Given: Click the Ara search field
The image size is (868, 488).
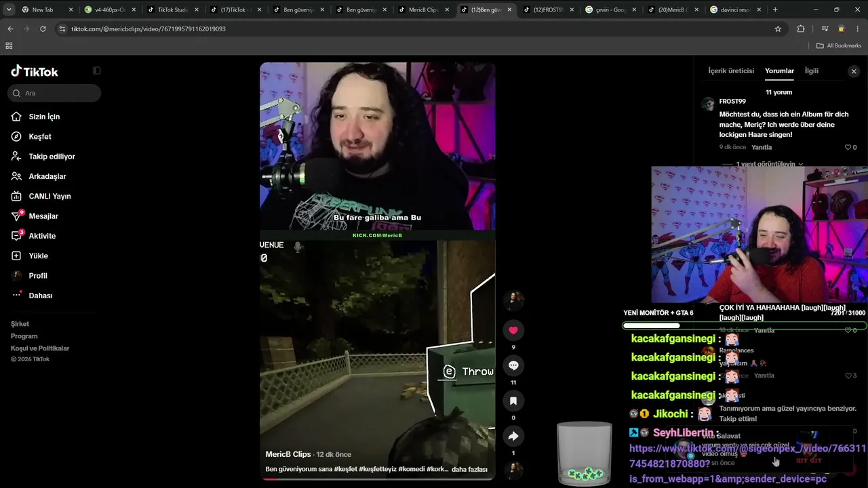Looking at the screenshot, I should pos(54,93).
